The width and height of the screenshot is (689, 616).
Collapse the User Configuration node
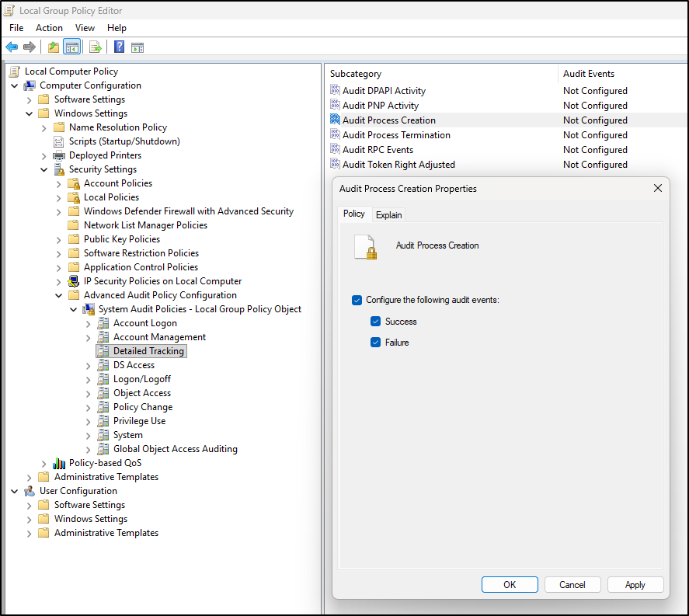pos(15,491)
